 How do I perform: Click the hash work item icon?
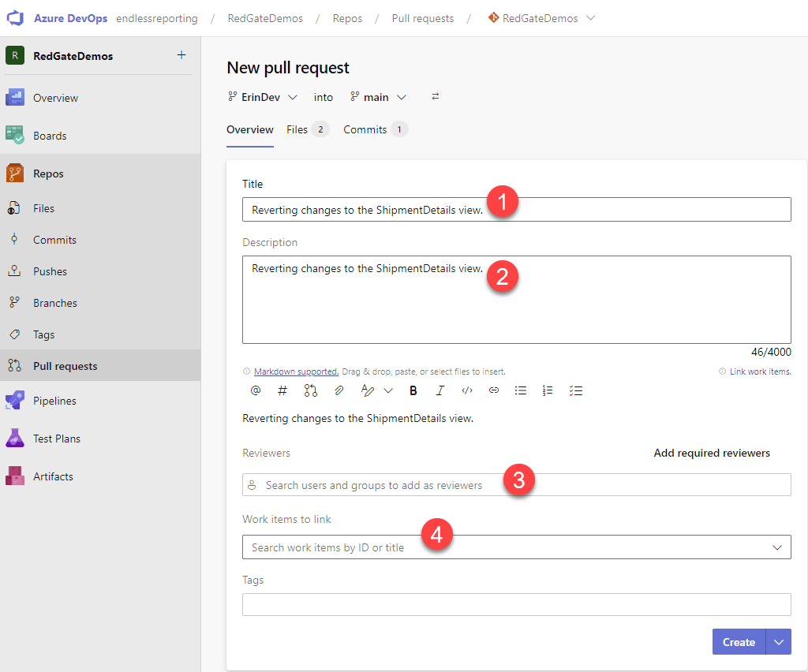click(282, 390)
